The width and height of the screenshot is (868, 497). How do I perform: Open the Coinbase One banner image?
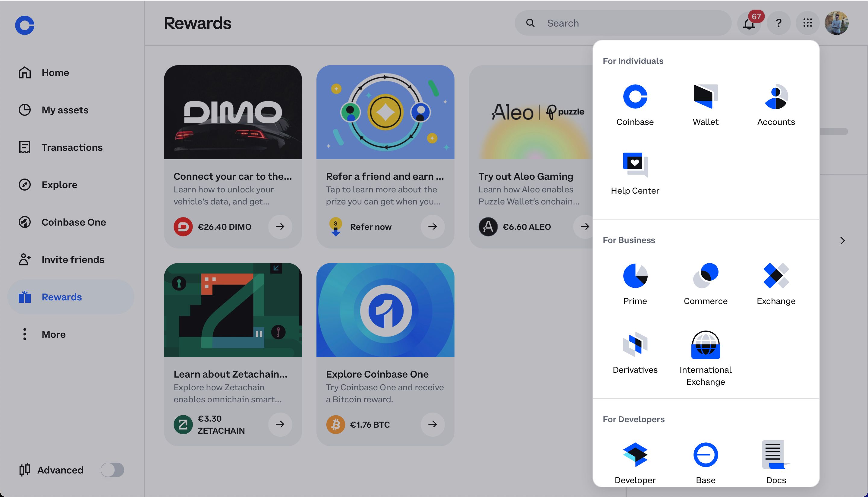click(385, 310)
